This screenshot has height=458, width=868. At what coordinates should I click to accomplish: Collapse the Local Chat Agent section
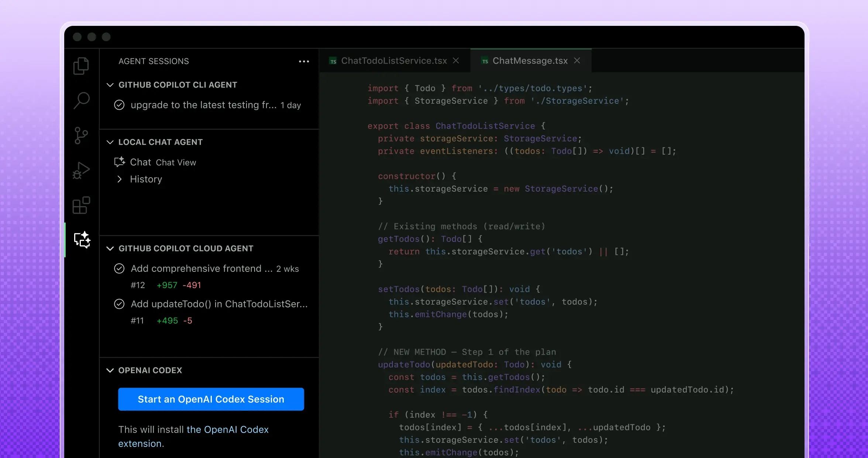point(110,142)
